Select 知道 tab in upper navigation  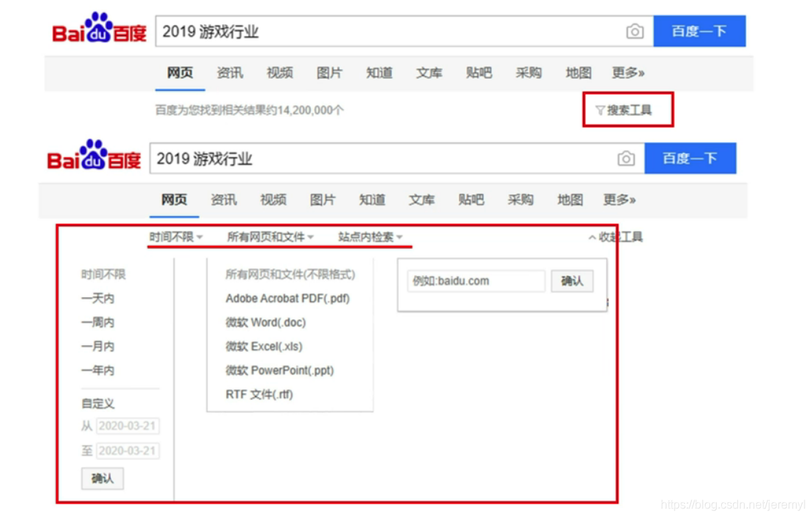[379, 73]
